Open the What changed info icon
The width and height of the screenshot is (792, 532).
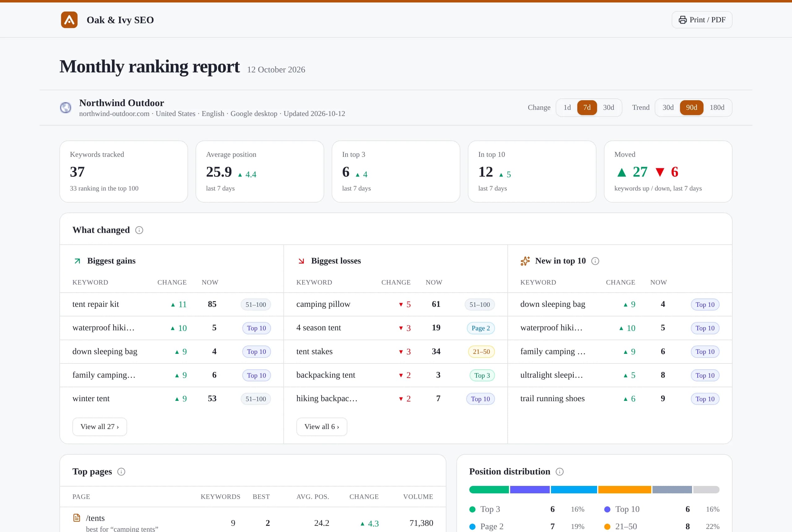point(139,230)
